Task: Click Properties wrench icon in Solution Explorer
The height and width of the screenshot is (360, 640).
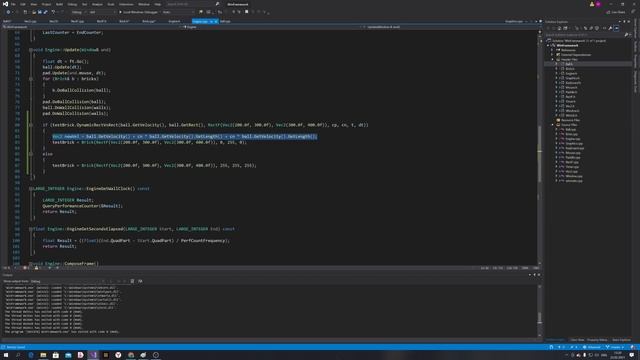Action: click(610, 28)
